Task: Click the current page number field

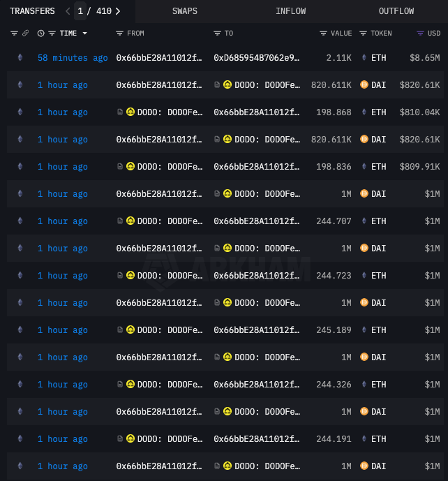Action: (x=81, y=11)
